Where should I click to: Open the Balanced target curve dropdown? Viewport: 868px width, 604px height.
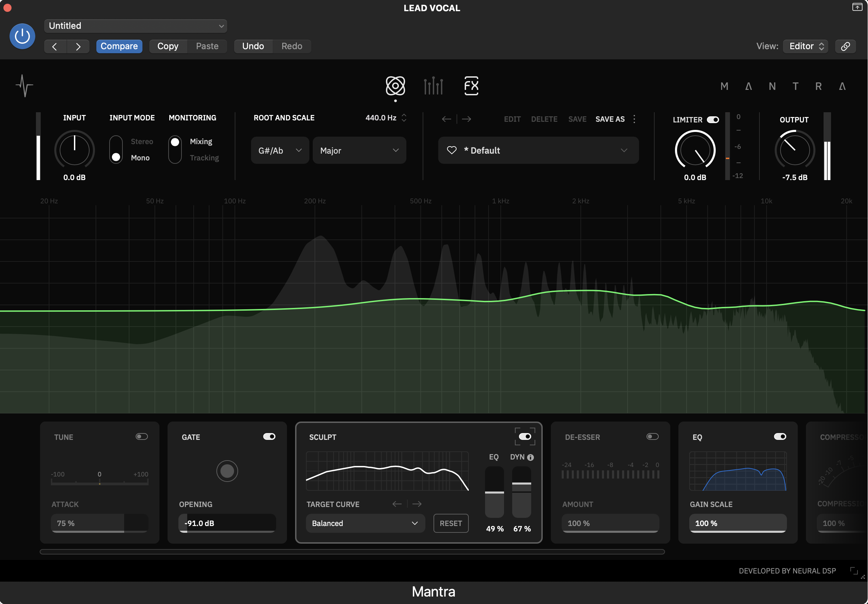(x=365, y=523)
